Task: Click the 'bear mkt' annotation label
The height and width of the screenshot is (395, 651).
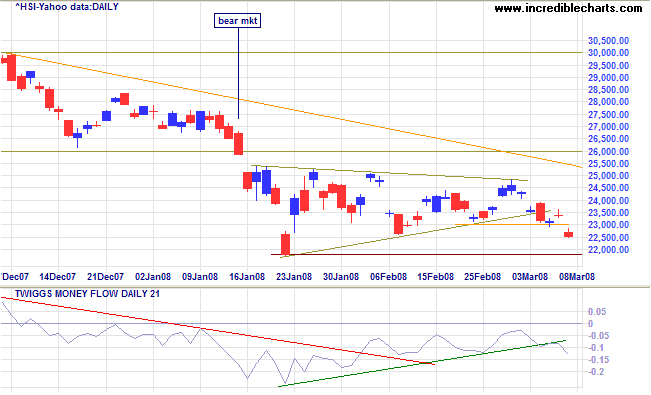Action: [237, 20]
